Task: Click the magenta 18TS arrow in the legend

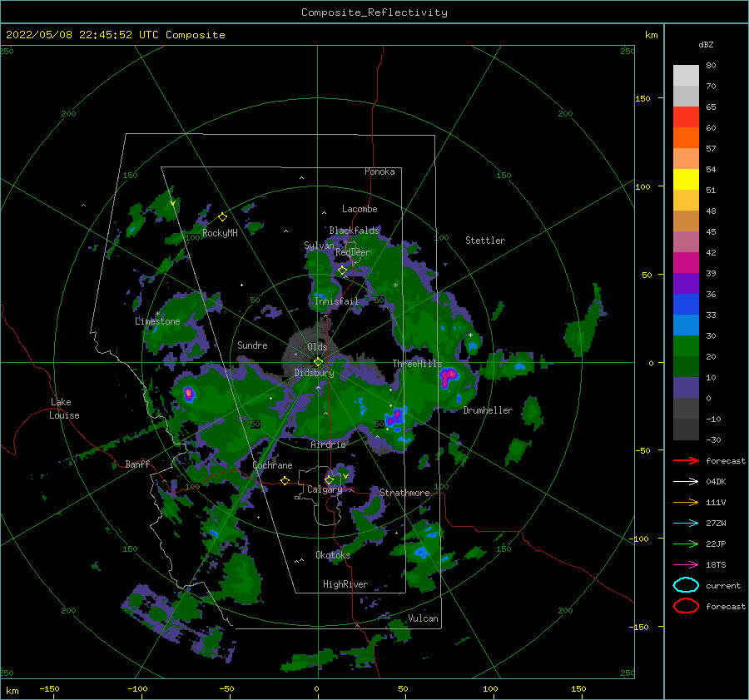Action: (686, 565)
